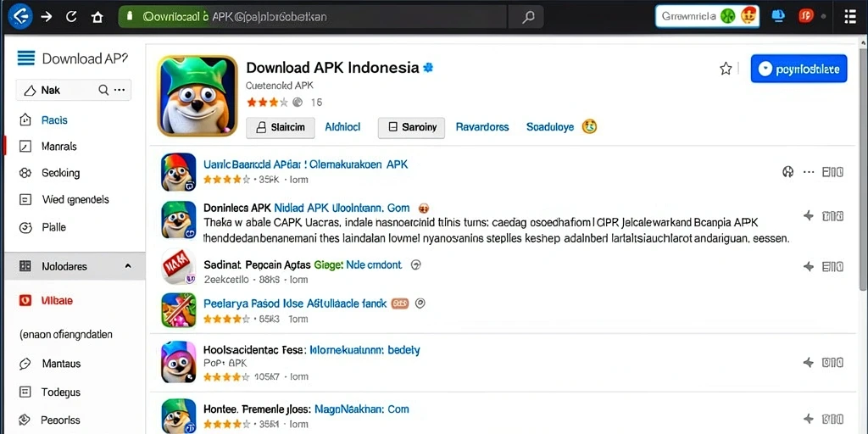Open the Doninleca APK Nidlad listing title
Image resolution: width=868 pixels, height=434 pixels.
306,209
